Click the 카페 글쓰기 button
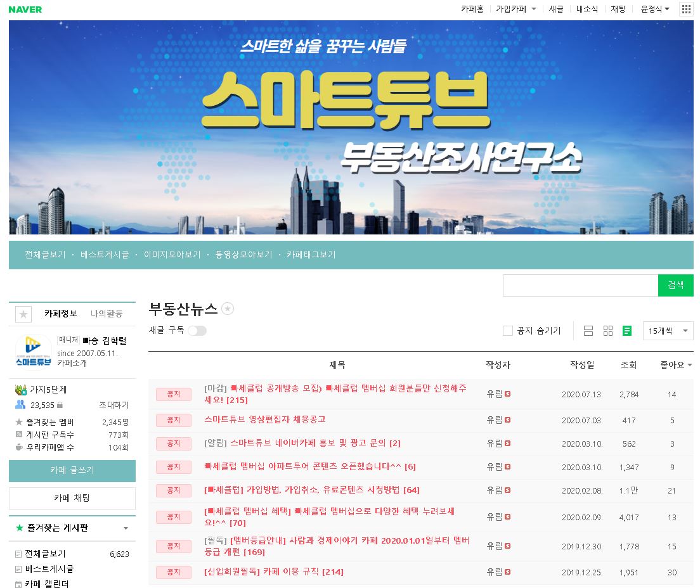700x588 pixels. pyautogui.click(x=72, y=471)
